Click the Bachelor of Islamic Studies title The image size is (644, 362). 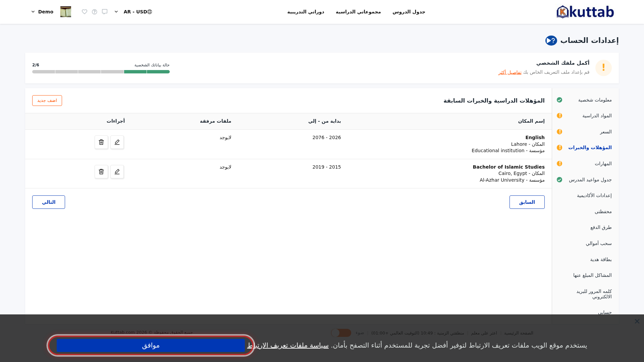509,167
